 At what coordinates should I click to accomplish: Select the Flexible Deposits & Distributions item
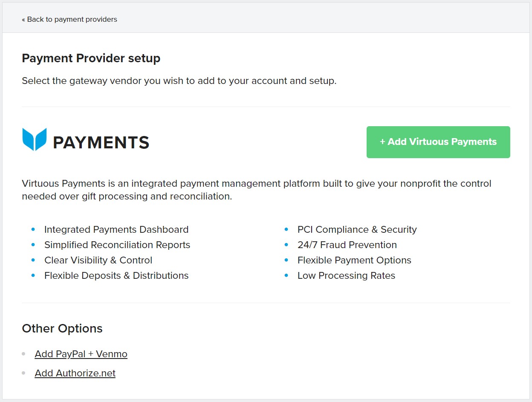tap(116, 275)
